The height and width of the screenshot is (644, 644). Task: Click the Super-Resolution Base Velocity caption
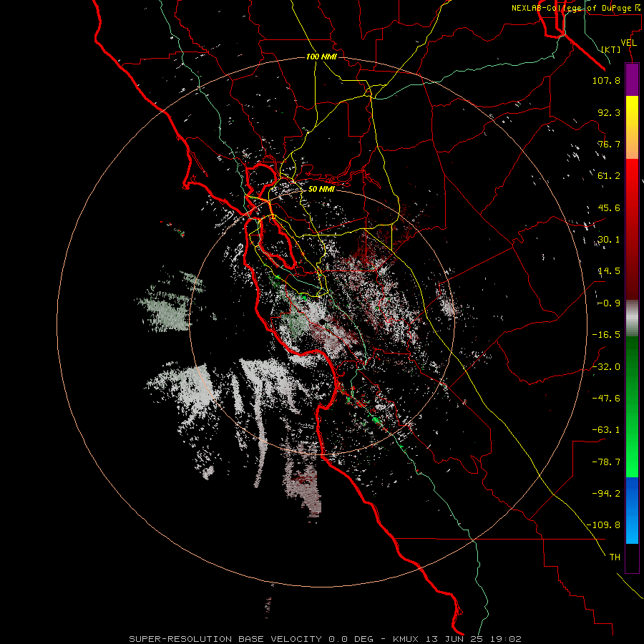click(x=326, y=639)
